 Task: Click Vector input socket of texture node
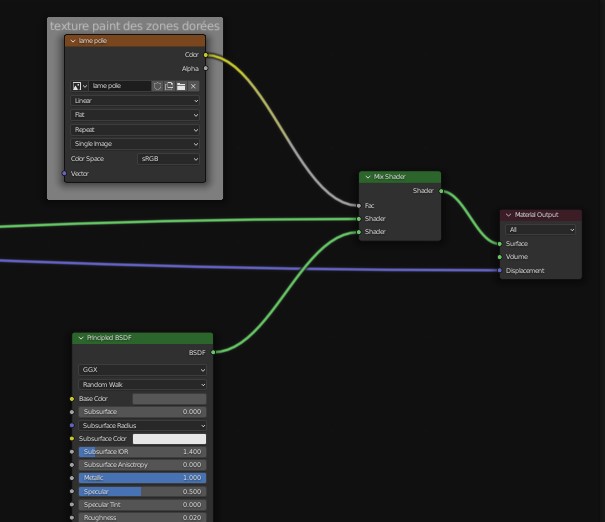64,174
